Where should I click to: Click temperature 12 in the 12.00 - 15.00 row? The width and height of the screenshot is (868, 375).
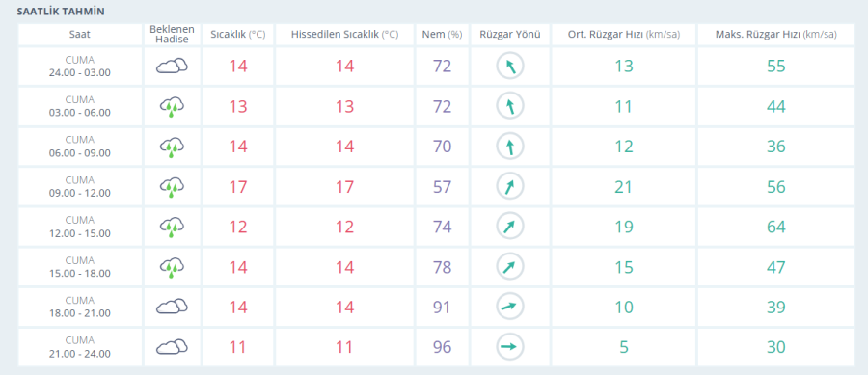click(238, 228)
